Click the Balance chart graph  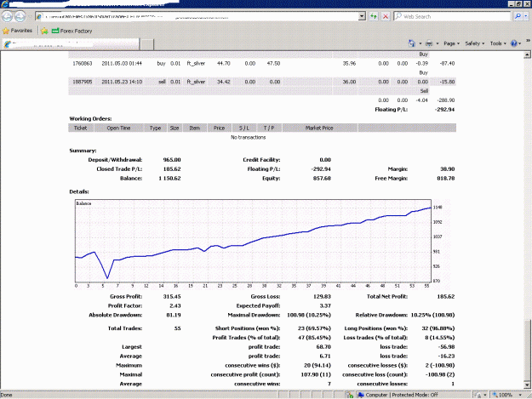click(253, 241)
